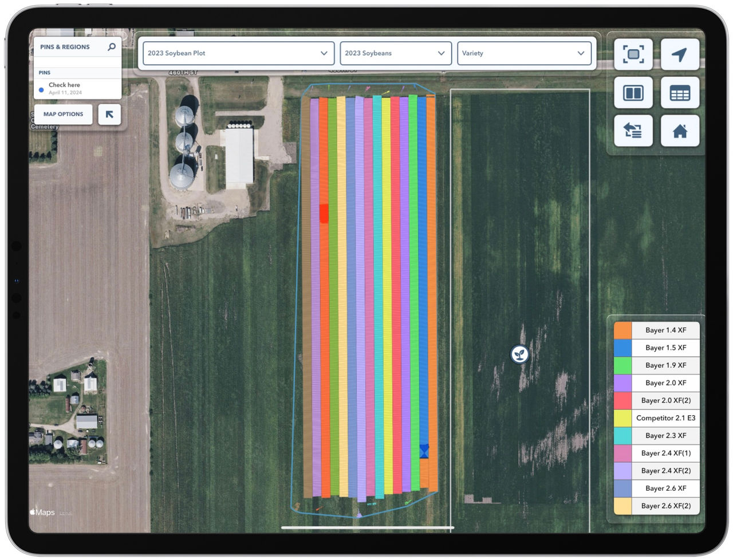Screen dimensions: 733x560
Task: Tap the PINS section label
Action: tap(45, 73)
